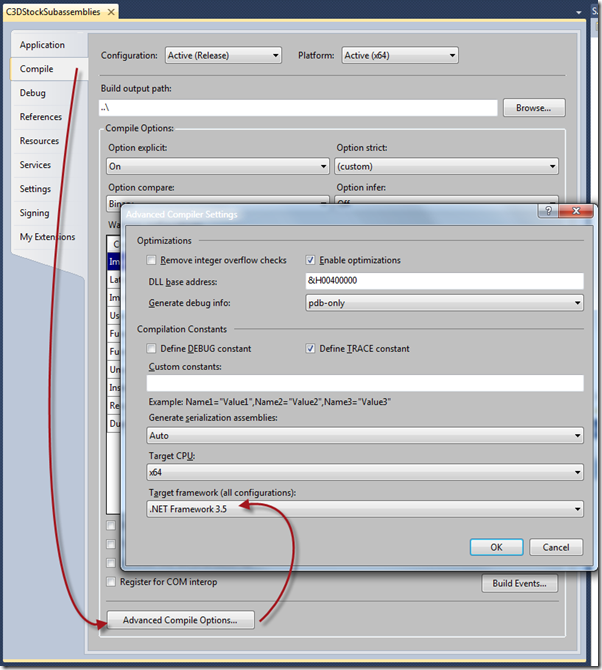Expand the Platform dropdown
This screenshot has height=670, width=602.
[400, 56]
